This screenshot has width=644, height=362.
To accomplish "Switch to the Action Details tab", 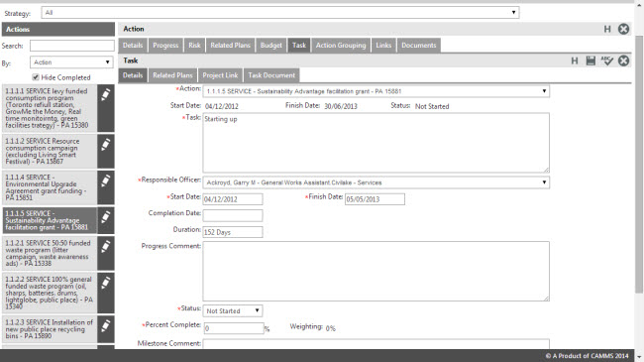I will point(133,46).
